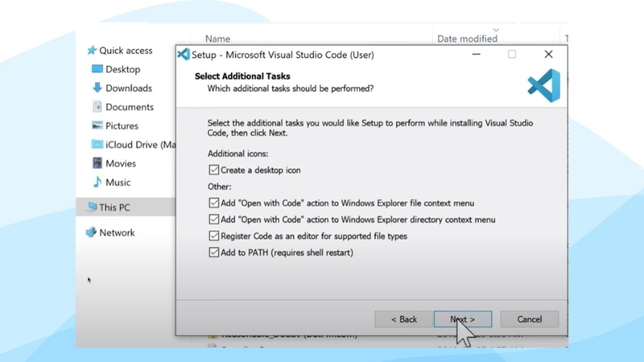Uncheck Create a desktop icon
This screenshot has height=362, width=644.
pyautogui.click(x=213, y=170)
